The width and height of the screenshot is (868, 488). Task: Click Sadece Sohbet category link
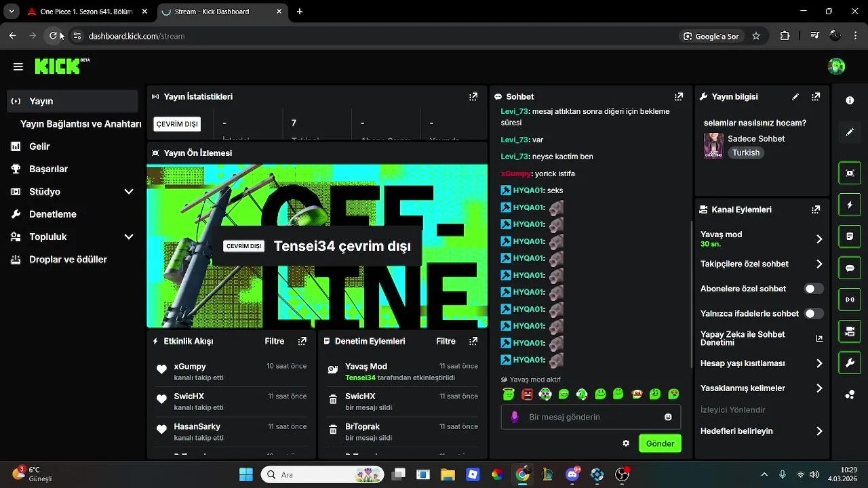[x=756, y=139]
